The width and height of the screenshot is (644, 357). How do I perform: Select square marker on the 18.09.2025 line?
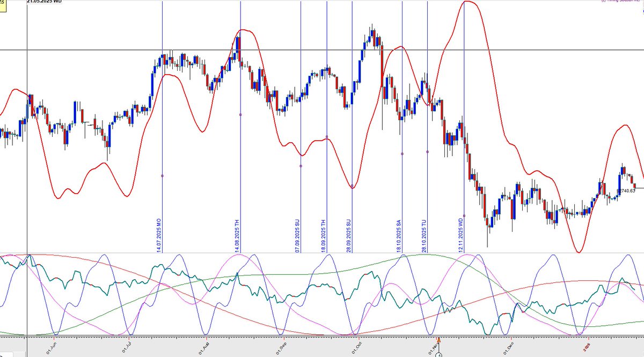pyautogui.click(x=326, y=137)
